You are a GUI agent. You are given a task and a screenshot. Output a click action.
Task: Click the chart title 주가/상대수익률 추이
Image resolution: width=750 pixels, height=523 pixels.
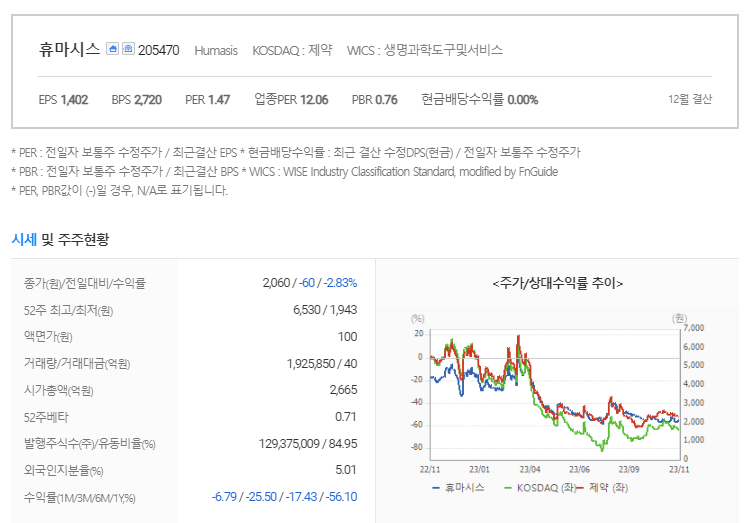tap(557, 283)
